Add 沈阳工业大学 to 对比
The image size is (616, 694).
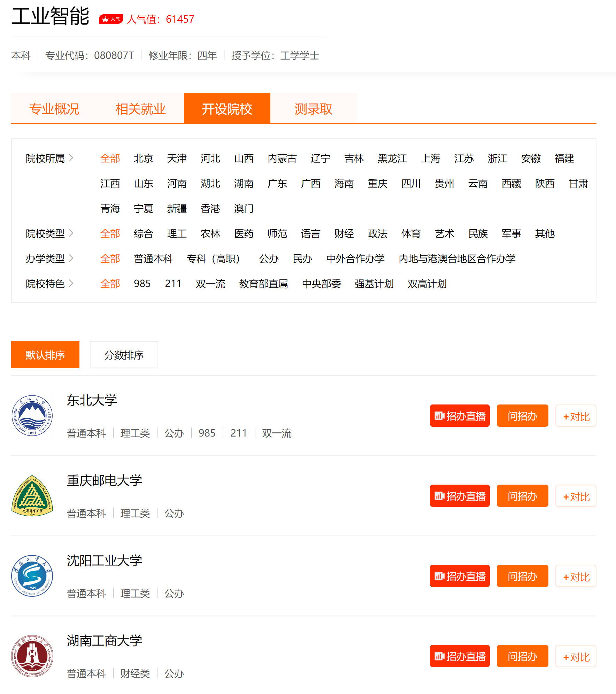(576, 576)
